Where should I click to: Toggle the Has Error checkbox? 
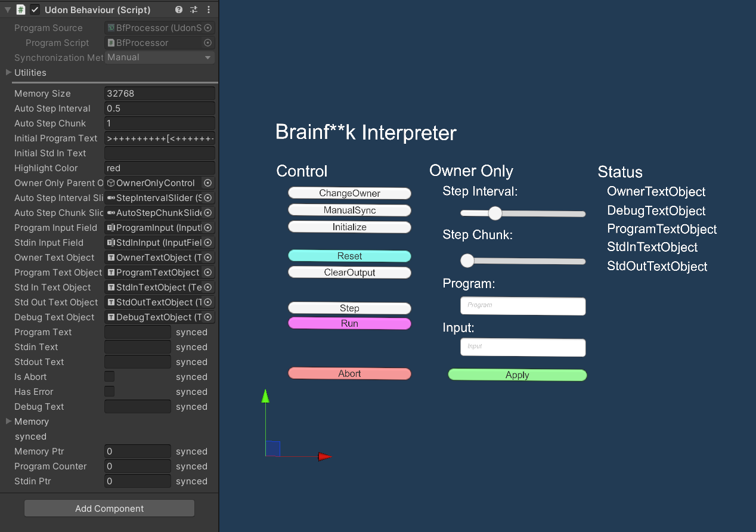coord(109,391)
